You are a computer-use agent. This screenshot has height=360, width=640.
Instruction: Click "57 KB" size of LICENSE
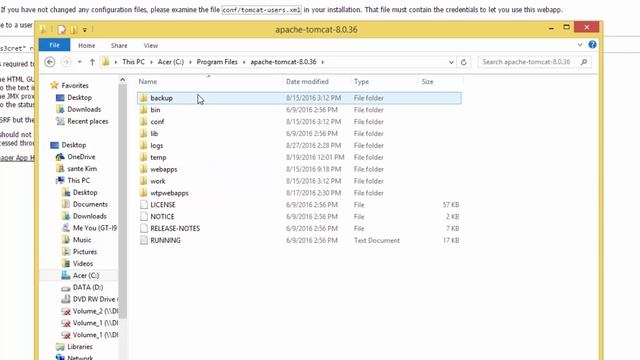[x=451, y=205]
